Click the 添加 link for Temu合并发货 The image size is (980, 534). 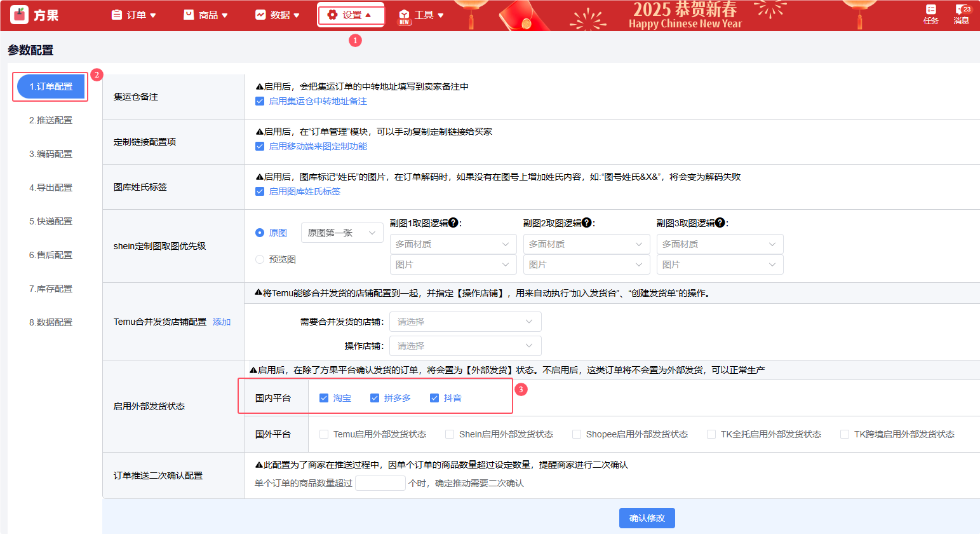(x=222, y=322)
